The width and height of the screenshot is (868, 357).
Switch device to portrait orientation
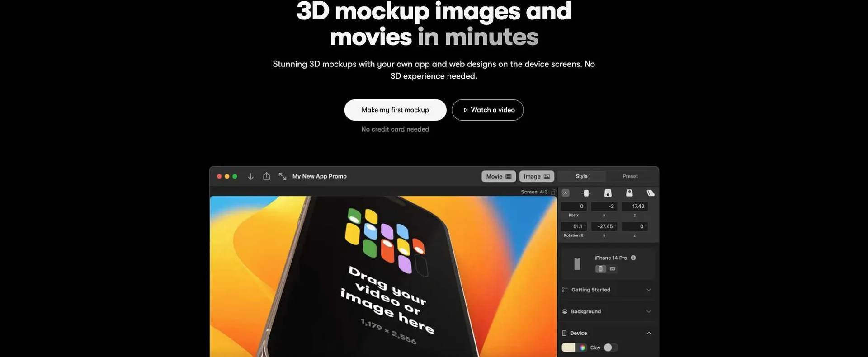coord(600,269)
